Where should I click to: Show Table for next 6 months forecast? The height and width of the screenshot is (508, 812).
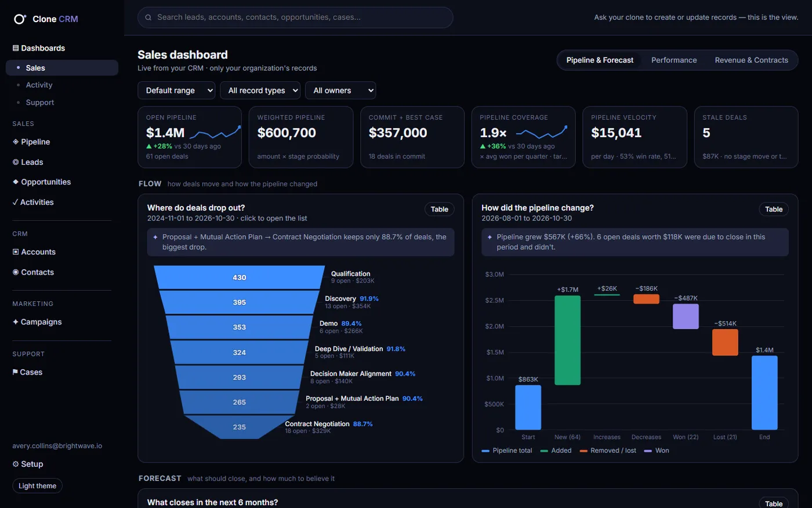(x=774, y=503)
